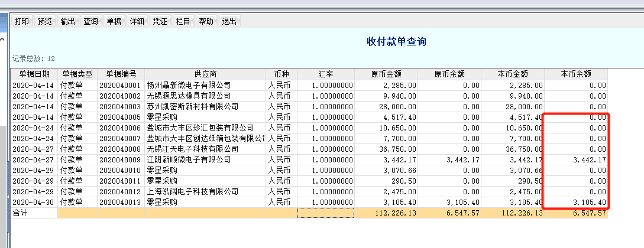Click the focused 汇率 total cell
644x248 pixels.
[326, 213]
